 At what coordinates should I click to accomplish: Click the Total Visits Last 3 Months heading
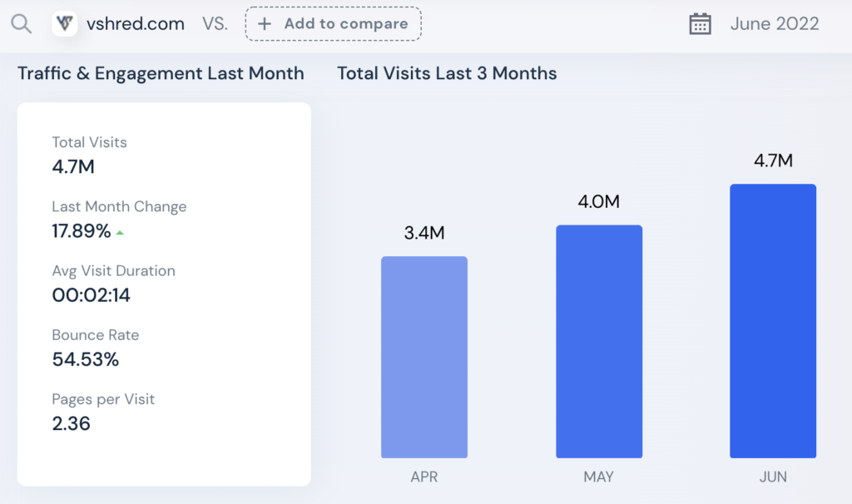coord(447,73)
